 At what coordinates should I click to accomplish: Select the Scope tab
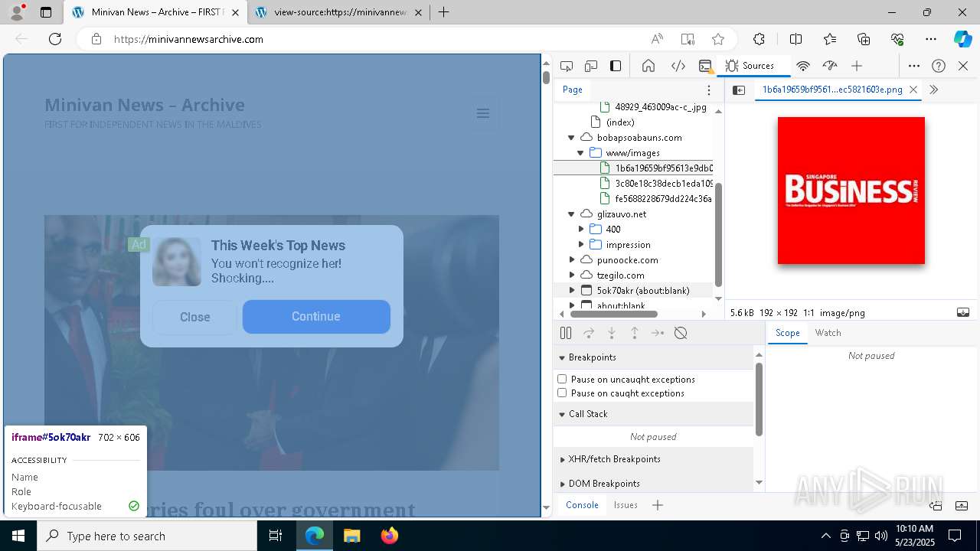pos(787,333)
